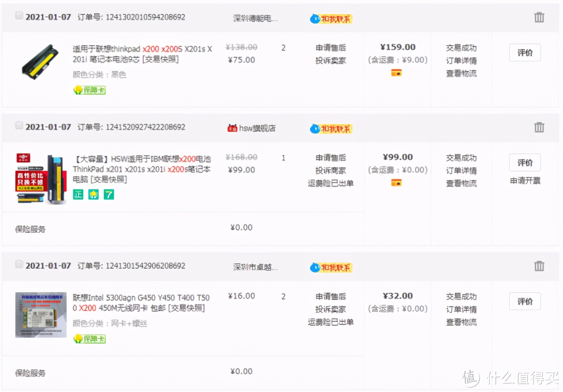Tick the checkbox for the wireless card order
The width and height of the screenshot is (563, 392).
[19, 264]
